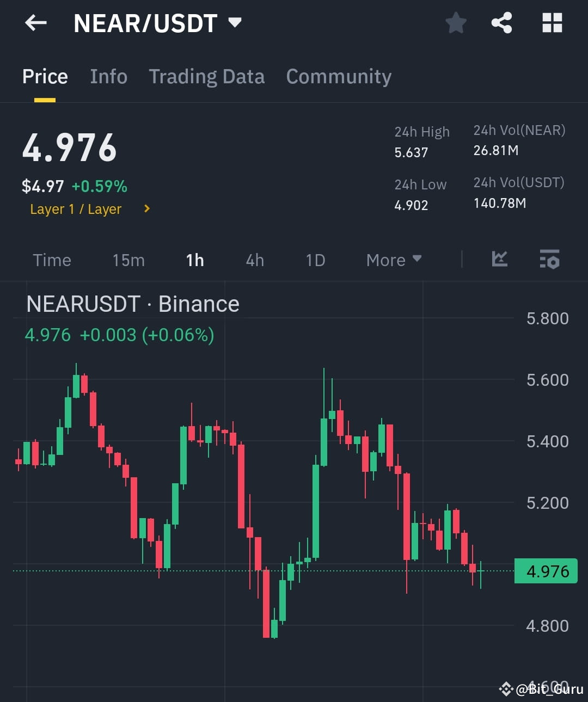
Task: Click the NEARUSDT · Binance chart title
Action: point(132,304)
